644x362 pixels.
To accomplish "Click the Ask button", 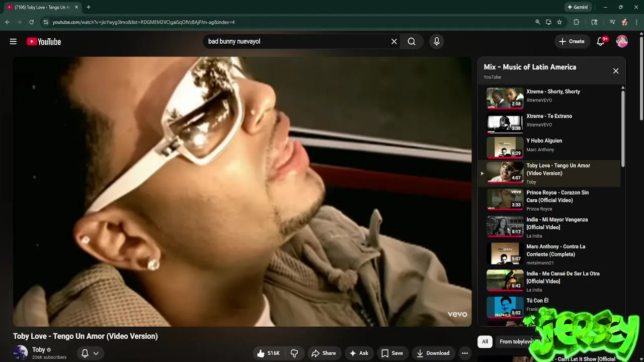I will coord(359,353).
